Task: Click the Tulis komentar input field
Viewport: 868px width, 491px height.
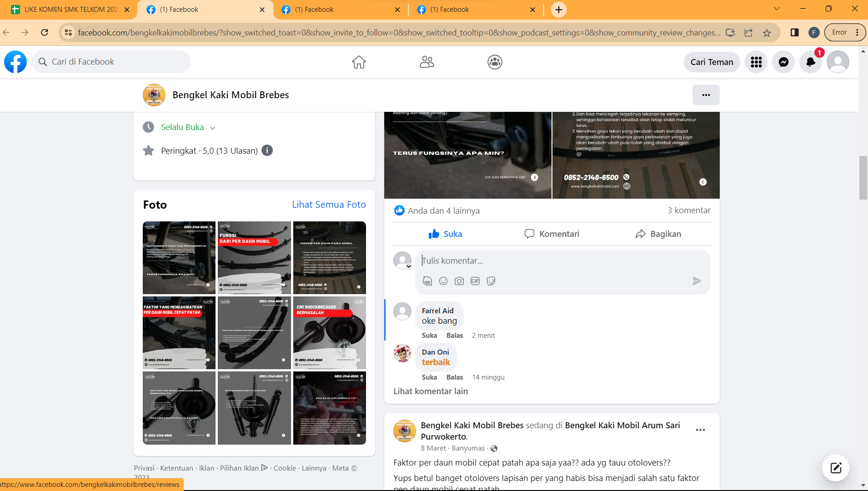Action: tap(562, 261)
